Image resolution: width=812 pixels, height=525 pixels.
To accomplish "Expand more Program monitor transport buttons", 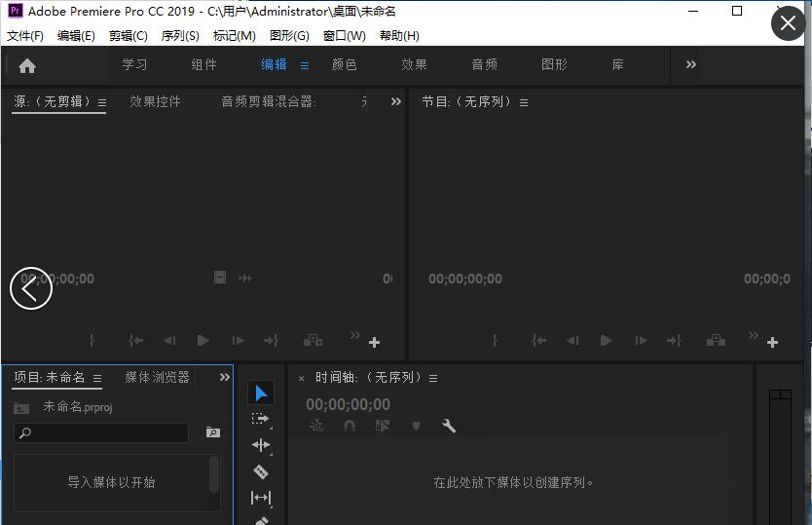I will tap(754, 335).
